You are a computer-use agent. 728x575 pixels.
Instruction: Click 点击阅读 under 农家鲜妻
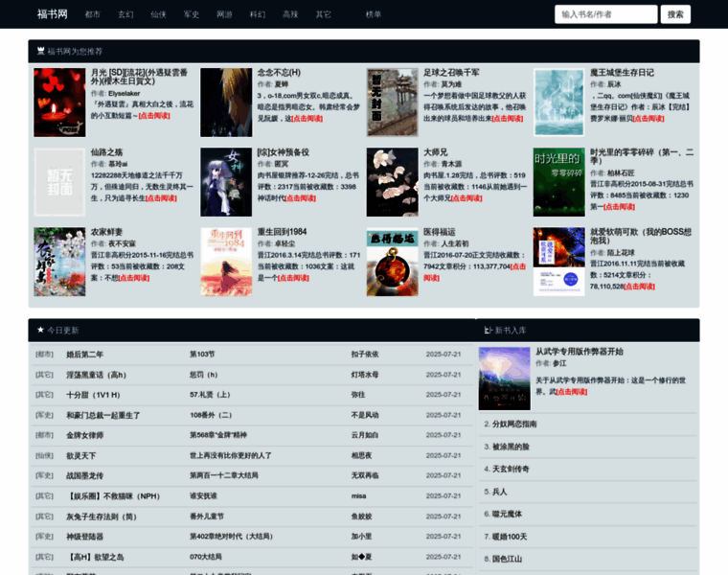(134, 278)
